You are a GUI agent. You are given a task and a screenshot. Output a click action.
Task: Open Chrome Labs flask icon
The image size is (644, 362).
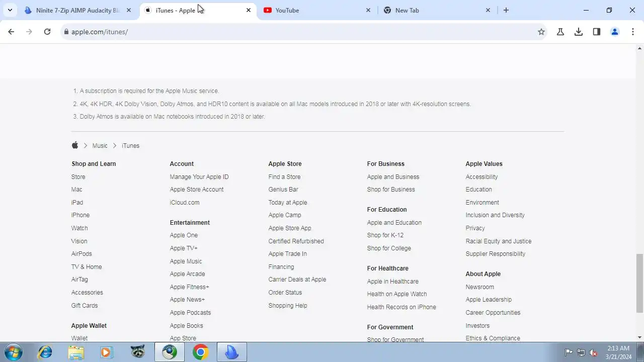pyautogui.click(x=560, y=32)
